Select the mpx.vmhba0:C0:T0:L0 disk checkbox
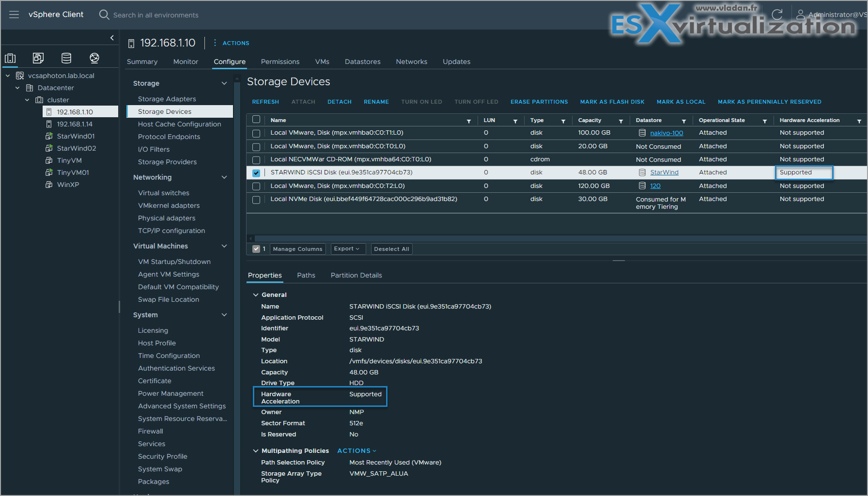Image resolution: width=868 pixels, height=496 pixels. pyautogui.click(x=256, y=147)
